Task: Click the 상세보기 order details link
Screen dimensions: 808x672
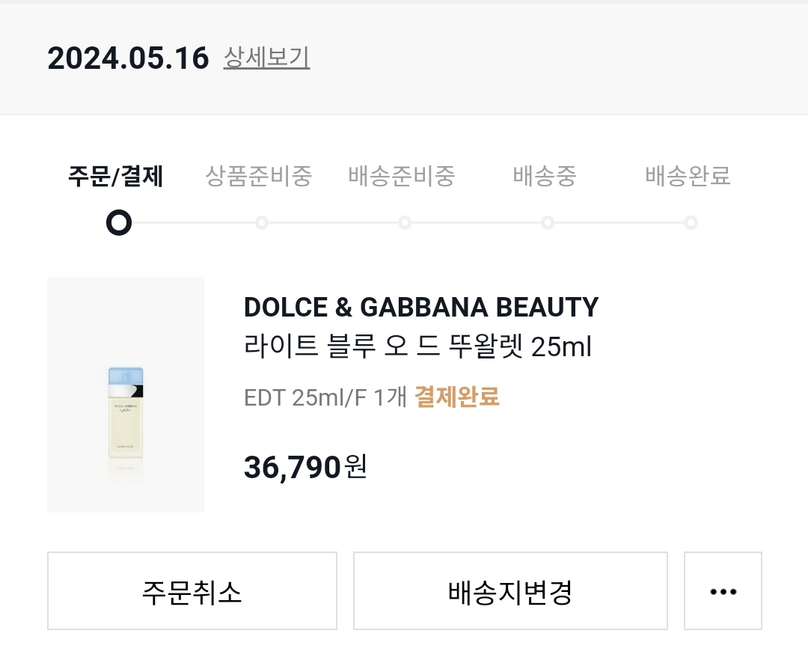Action: pos(266,57)
